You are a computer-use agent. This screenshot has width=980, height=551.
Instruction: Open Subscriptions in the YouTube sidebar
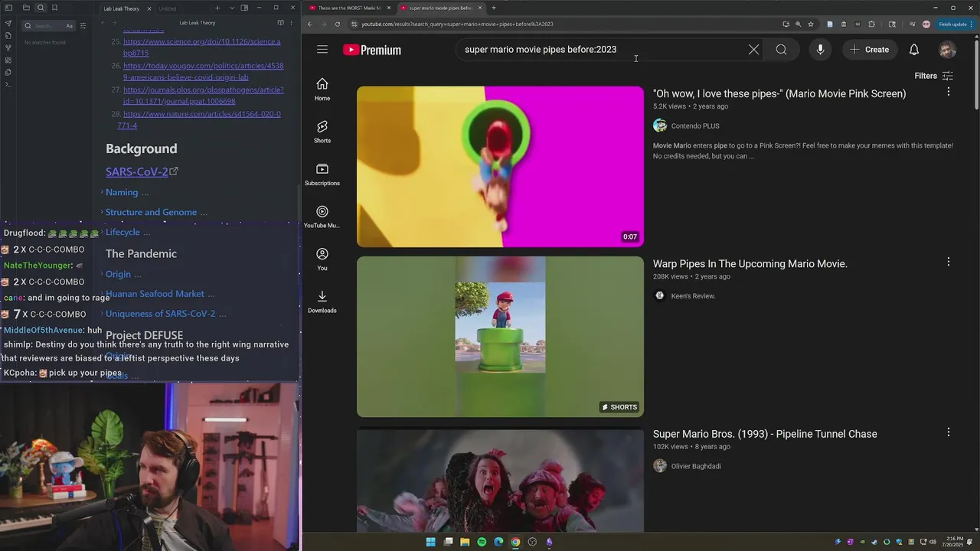pos(322,174)
